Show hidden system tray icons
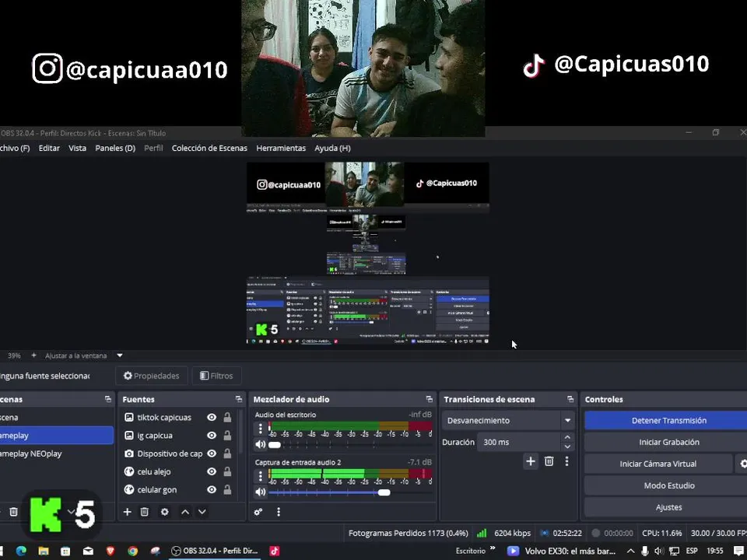 point(630,551)
